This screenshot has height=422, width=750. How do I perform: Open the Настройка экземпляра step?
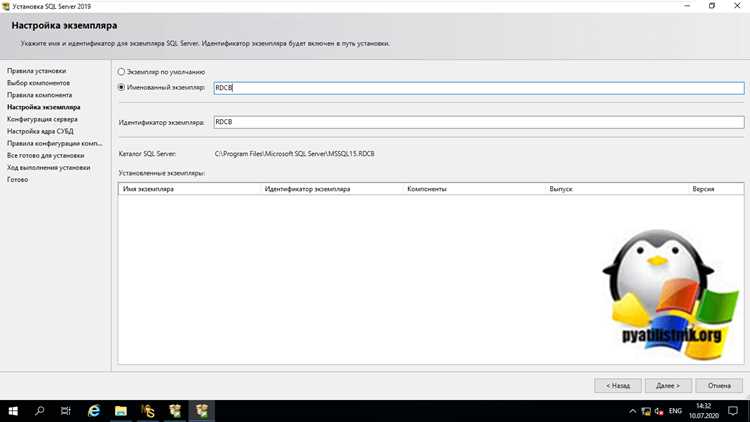point(44,107)
